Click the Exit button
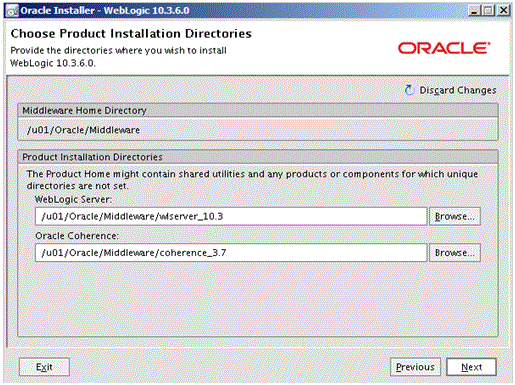This screenshot has width=515, height=385. tap(44, 367)
